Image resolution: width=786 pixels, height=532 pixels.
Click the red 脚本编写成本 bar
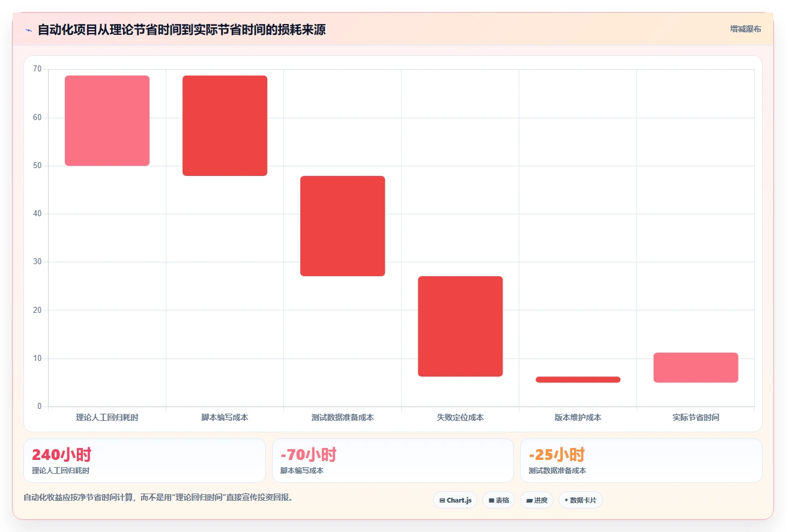pyautogui.click(x=225, y=125)
